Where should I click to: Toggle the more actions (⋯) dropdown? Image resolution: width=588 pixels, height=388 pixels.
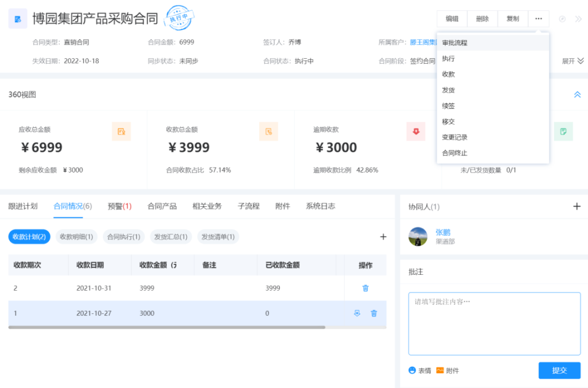point(538,19)
